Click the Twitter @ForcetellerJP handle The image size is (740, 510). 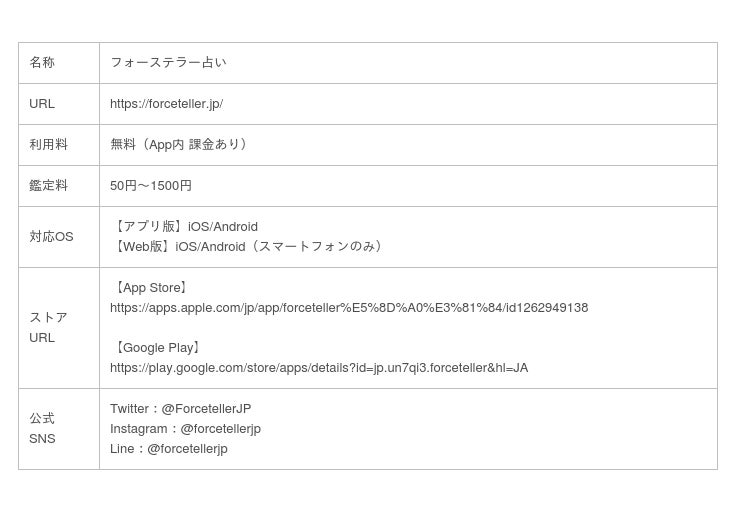(x=206, y=409)
